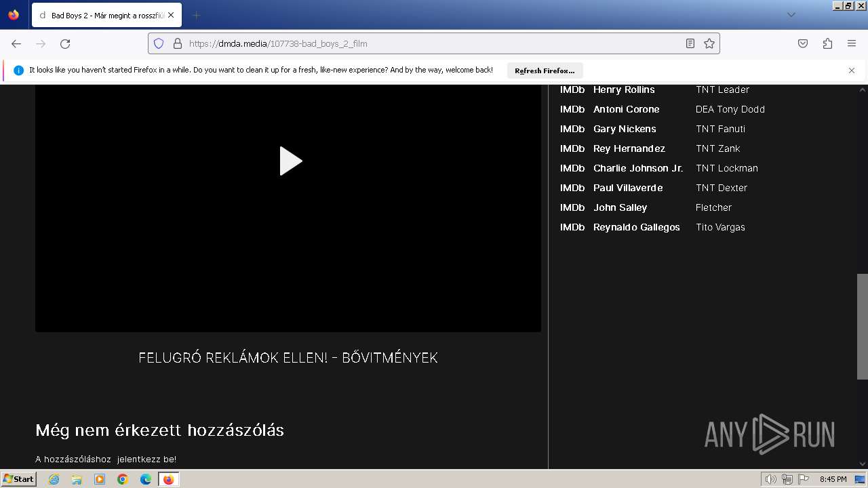This screenshot has width=868, height=488.
Task: Open IMDb link for Henry Rollins
Action: point(572,89)
